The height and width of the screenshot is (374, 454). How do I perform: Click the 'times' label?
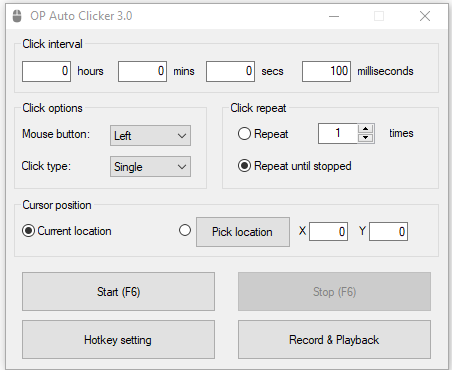click(401, 133)
